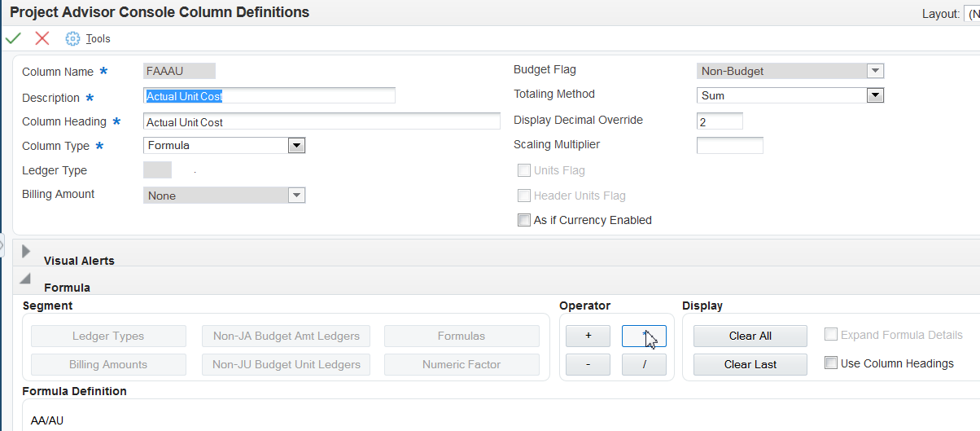Click the Display Decimal Override field

click(x=720, y=121)
